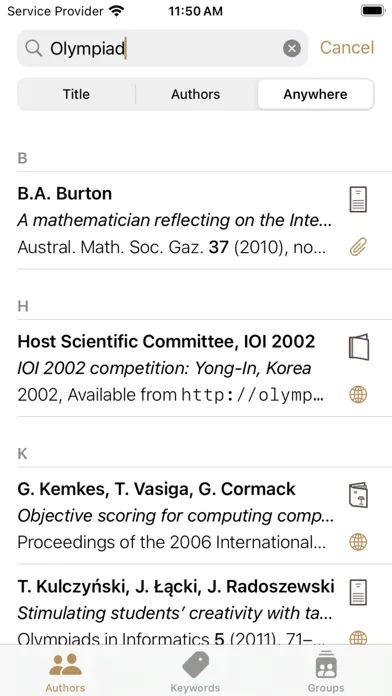Select the Anywhere search scope

pyautogui.click(x=316, y=94)
